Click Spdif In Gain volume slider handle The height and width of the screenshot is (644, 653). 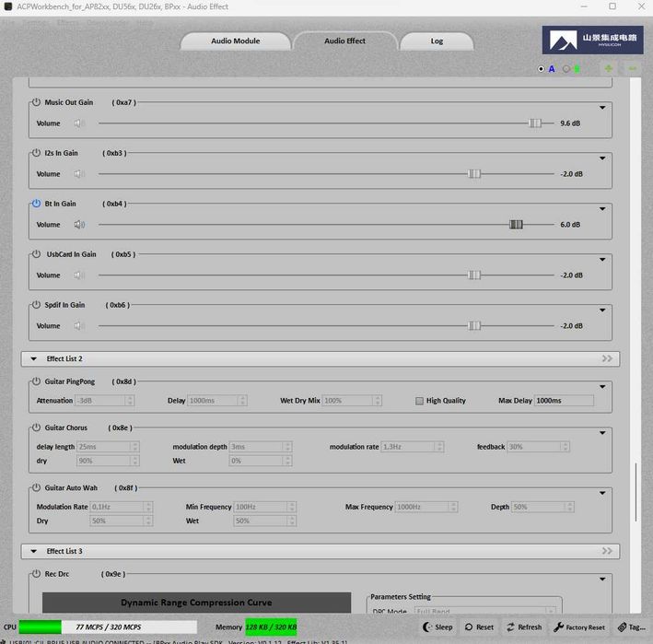click(x=474, y=326)
